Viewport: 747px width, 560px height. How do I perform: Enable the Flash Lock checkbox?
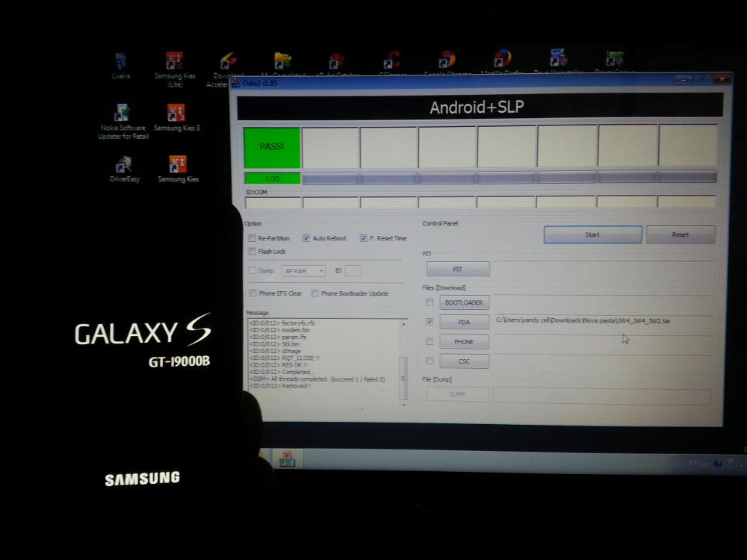252,252
